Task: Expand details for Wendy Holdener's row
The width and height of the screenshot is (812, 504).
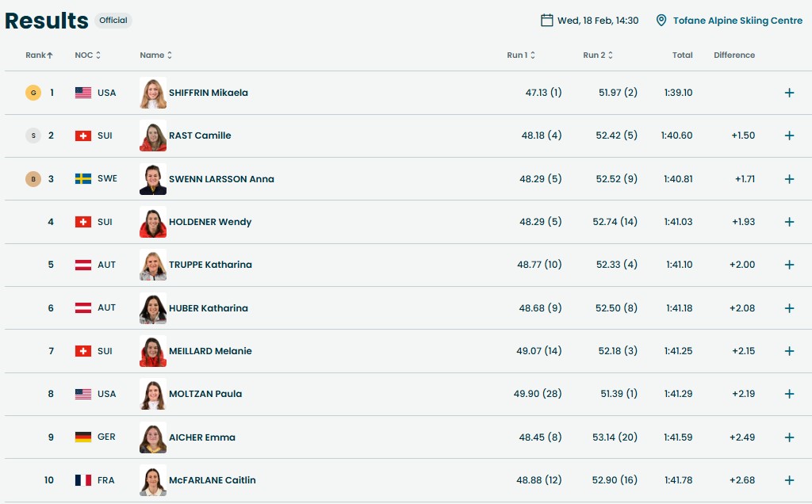Action: tap(789, 222)
